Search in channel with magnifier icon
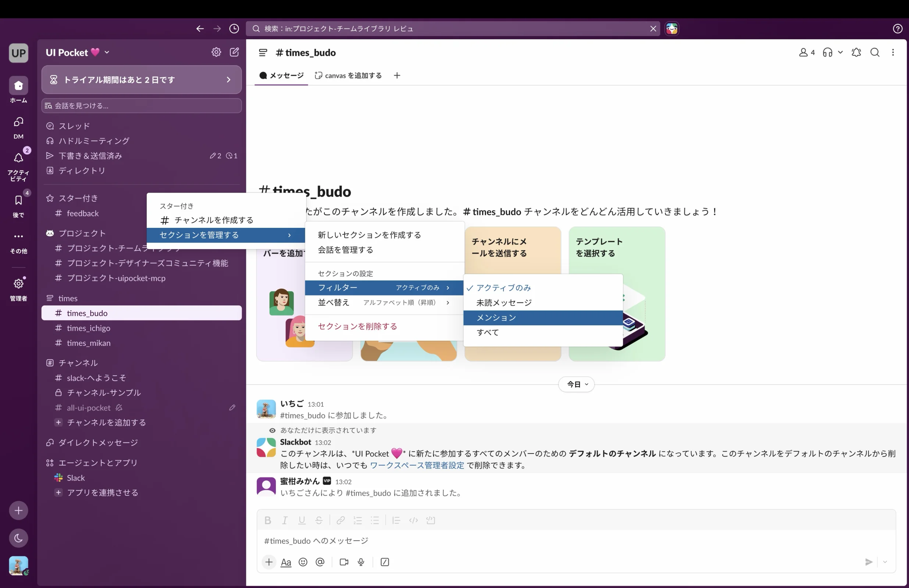This screenshot has height=588, width=909. click(875, 52)
